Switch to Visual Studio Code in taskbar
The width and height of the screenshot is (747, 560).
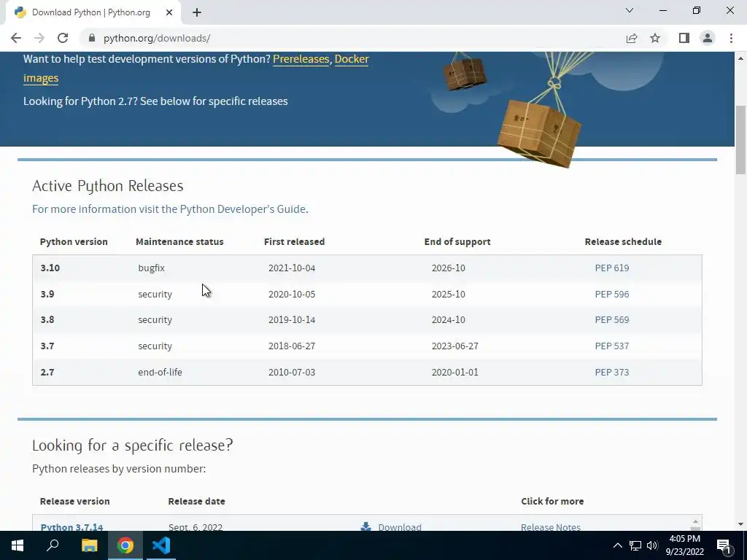(161, 545)
